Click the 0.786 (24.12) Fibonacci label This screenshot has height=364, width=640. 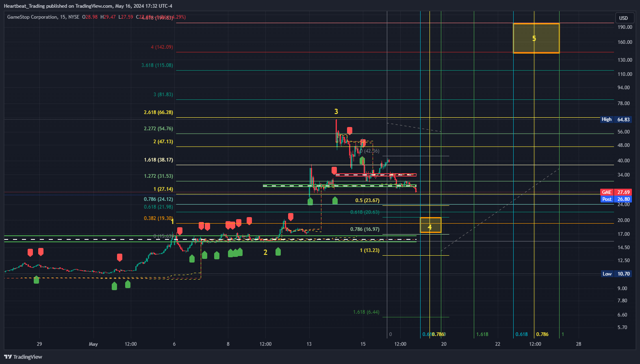tap(158, 199)
